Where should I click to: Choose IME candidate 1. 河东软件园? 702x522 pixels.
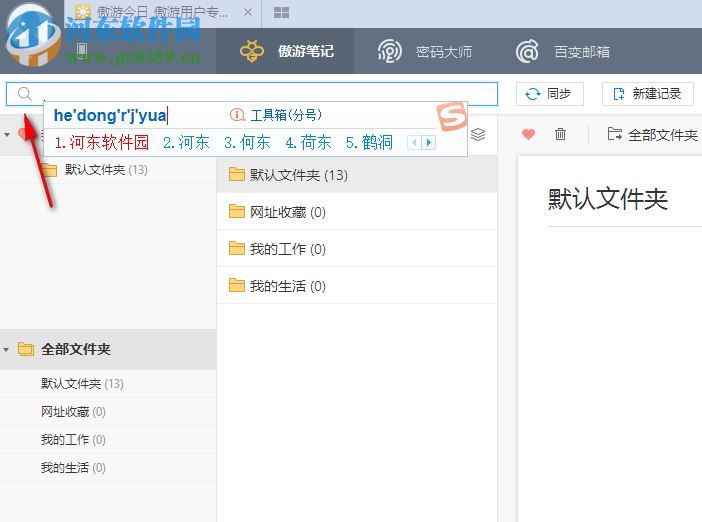(102, 142)
